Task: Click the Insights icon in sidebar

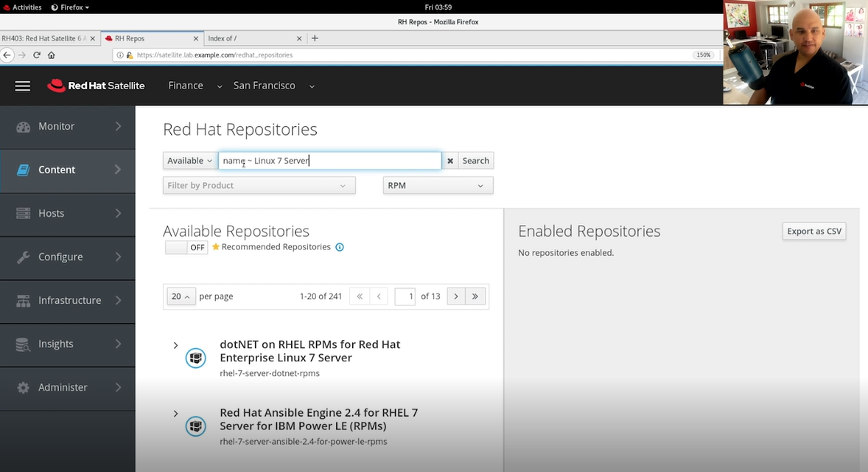Action: point(24,344)
